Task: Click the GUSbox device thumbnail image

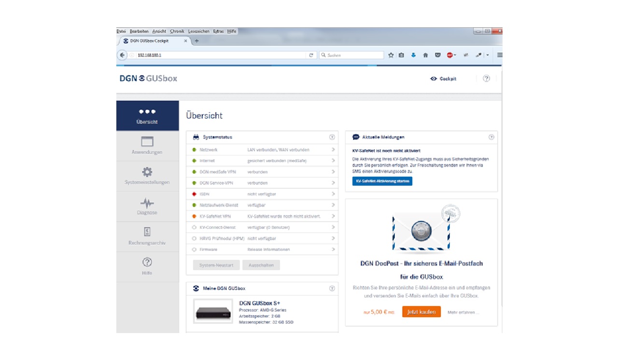Action: point(214,311)
